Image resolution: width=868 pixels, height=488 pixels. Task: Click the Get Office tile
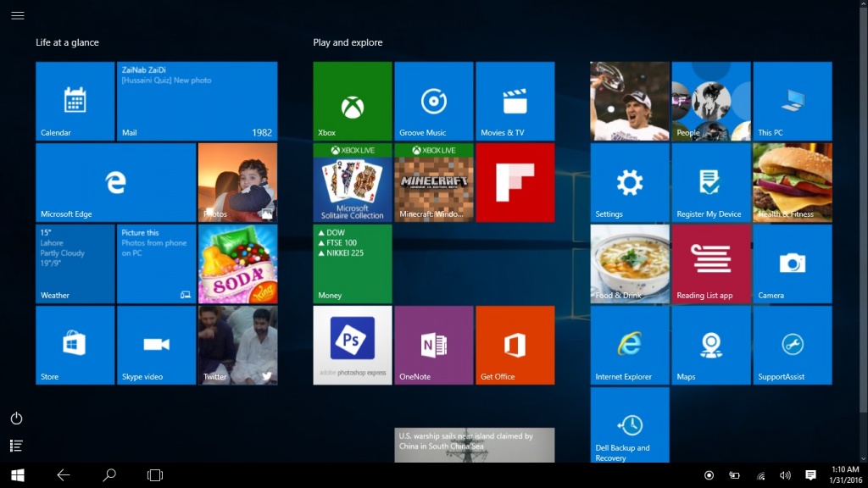[x=515, y=345]
